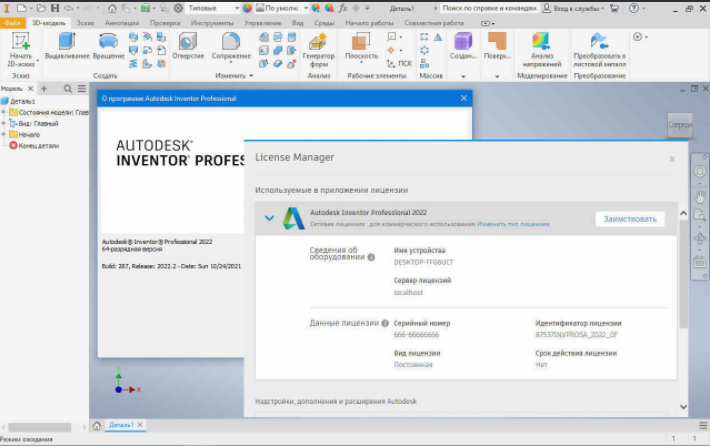Switch to the Аннотации ribbon tab

pos(122,23)
